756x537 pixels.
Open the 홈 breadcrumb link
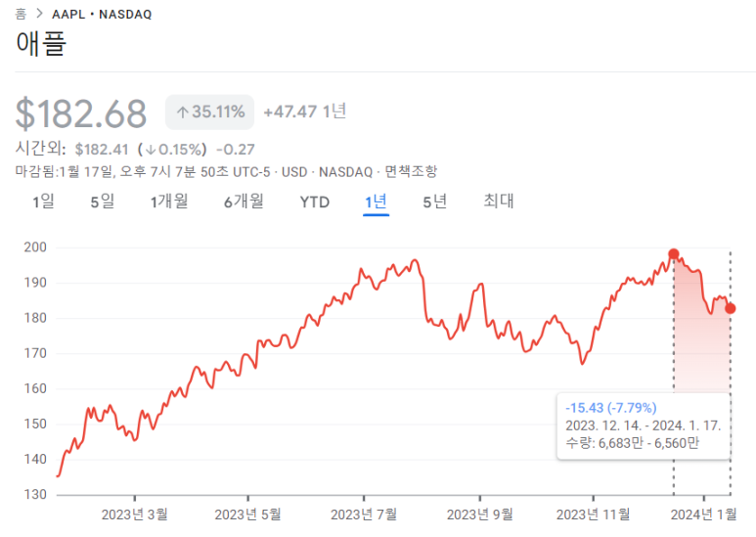[21, 14]
